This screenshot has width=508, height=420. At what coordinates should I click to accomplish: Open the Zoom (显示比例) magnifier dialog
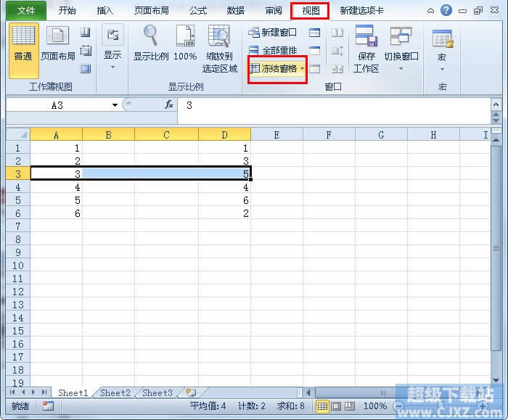click(x=151, y=44)
